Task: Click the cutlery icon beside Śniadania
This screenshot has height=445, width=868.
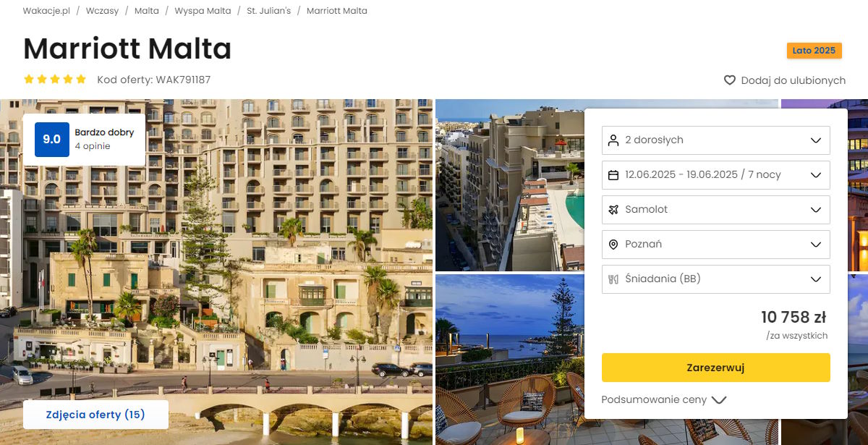Action: pos(613,279)
